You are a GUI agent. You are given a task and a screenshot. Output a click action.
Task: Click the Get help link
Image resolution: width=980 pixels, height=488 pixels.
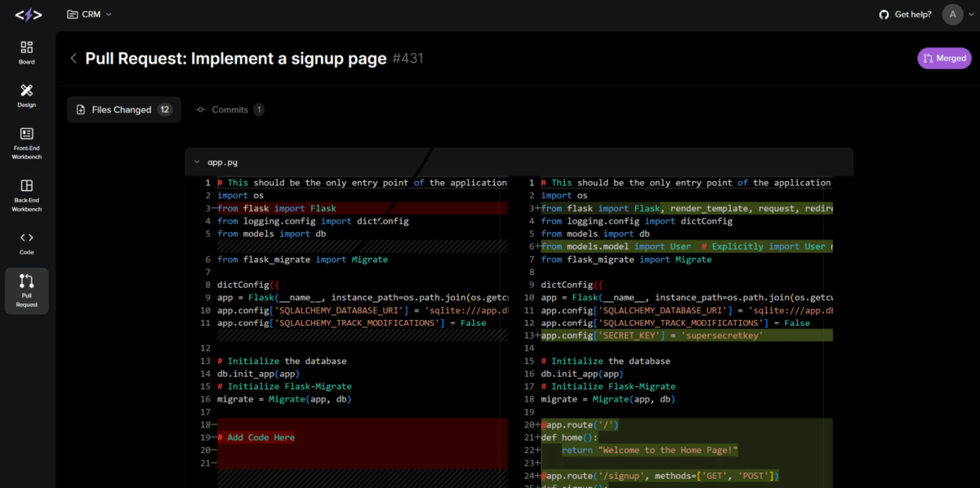click(x=913, y=14)
